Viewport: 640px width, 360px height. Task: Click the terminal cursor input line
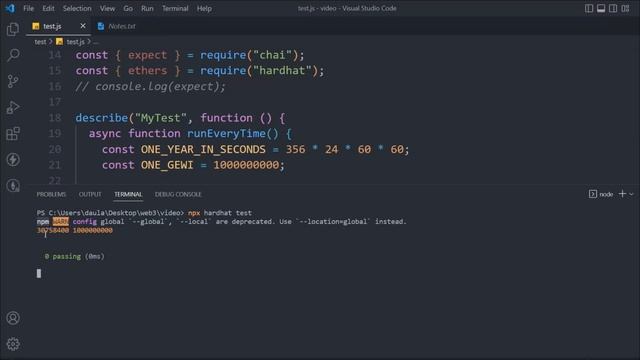[39, 273]
